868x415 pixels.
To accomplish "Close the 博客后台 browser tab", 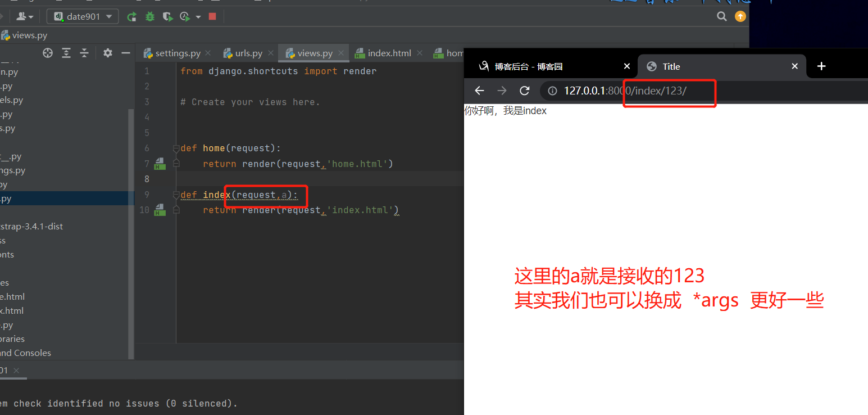I will (627, 66).
